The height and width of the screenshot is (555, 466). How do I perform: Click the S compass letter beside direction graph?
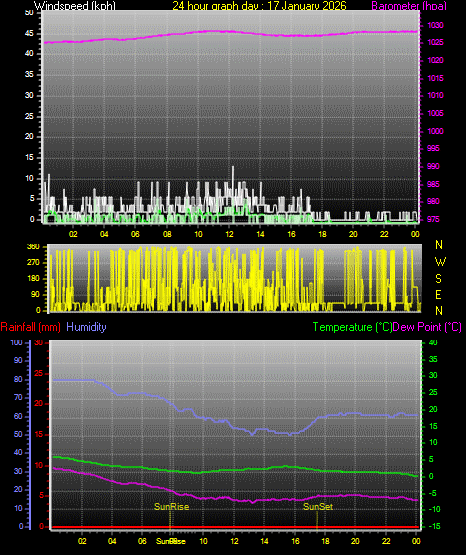[x=438, y=279]
